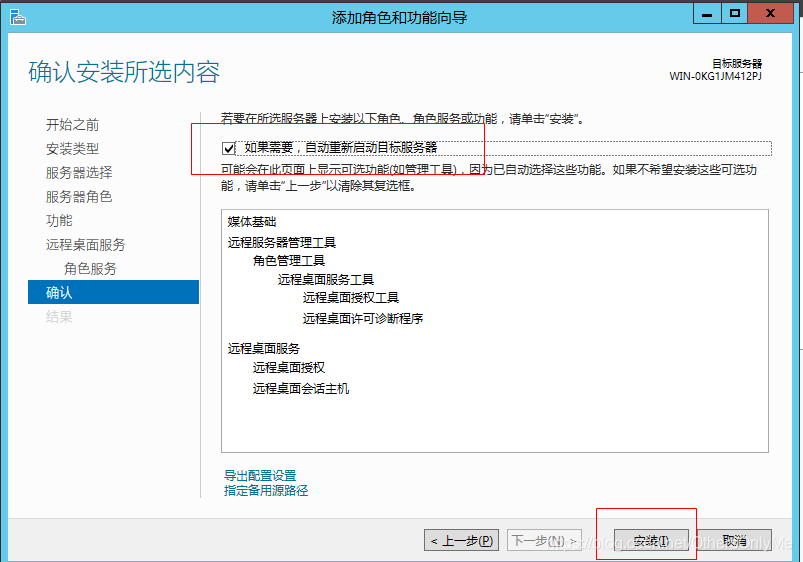Select the 远程桌面服务 entry in the install list
This screenshot has height=562, width=803.
(264, 349)
